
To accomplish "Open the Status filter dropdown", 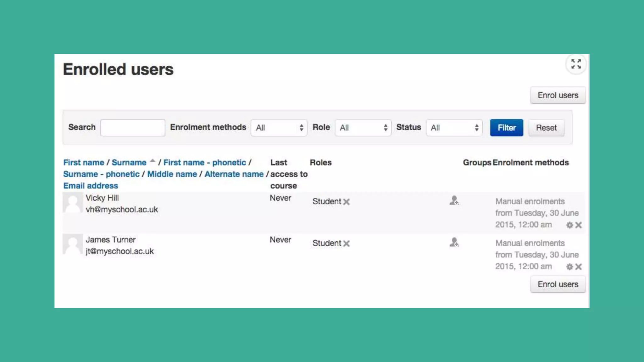I will [454, 128].
